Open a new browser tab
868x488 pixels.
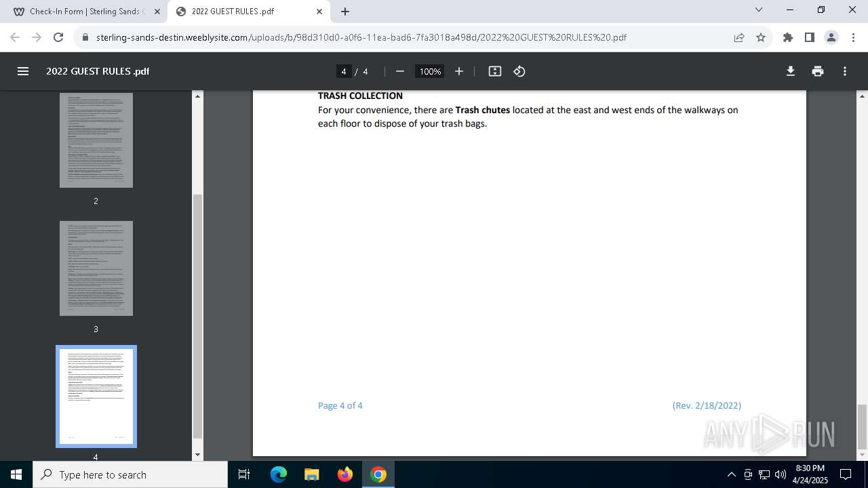345,12
